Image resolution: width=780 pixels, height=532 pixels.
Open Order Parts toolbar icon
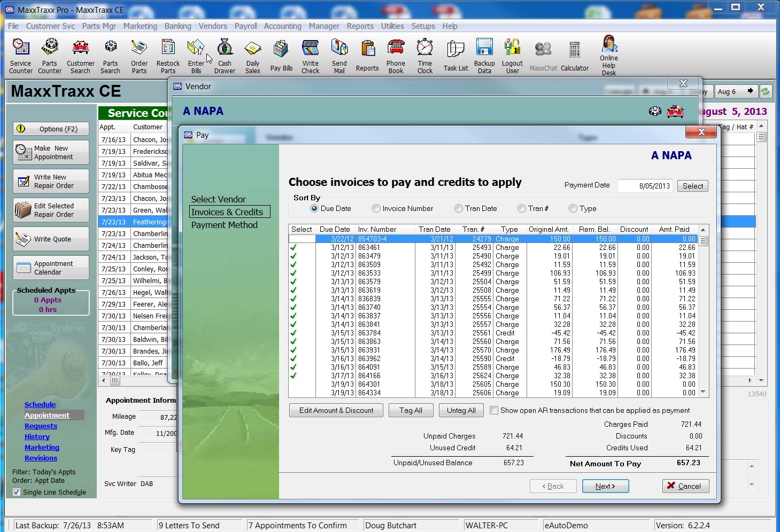[140, 56]
